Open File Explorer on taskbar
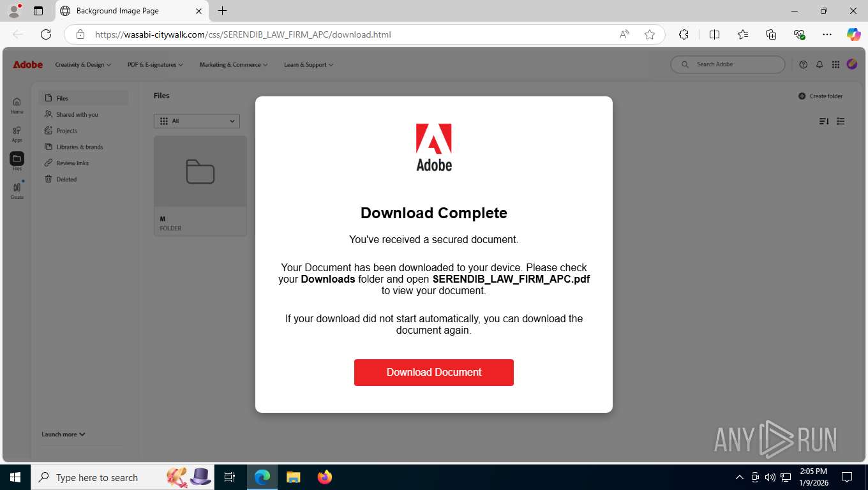868x490 pixels. pyautogui.click(x=293, y=477)
